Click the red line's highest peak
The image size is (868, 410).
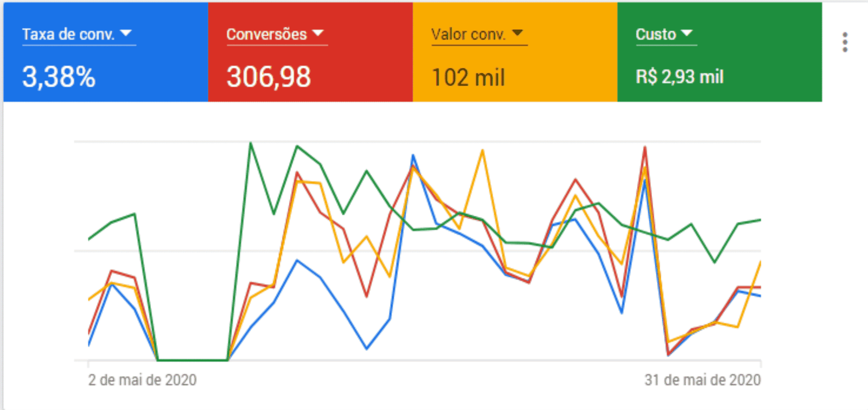(644, 148)
